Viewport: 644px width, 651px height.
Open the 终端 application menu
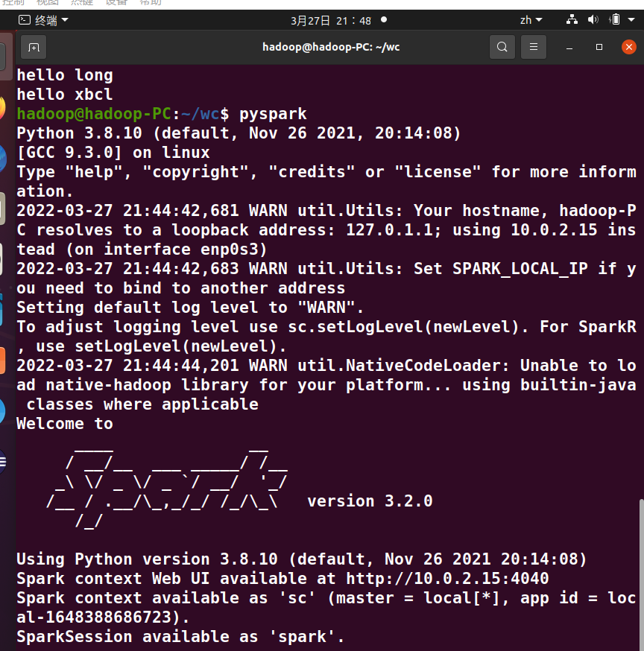pos(43,20)
